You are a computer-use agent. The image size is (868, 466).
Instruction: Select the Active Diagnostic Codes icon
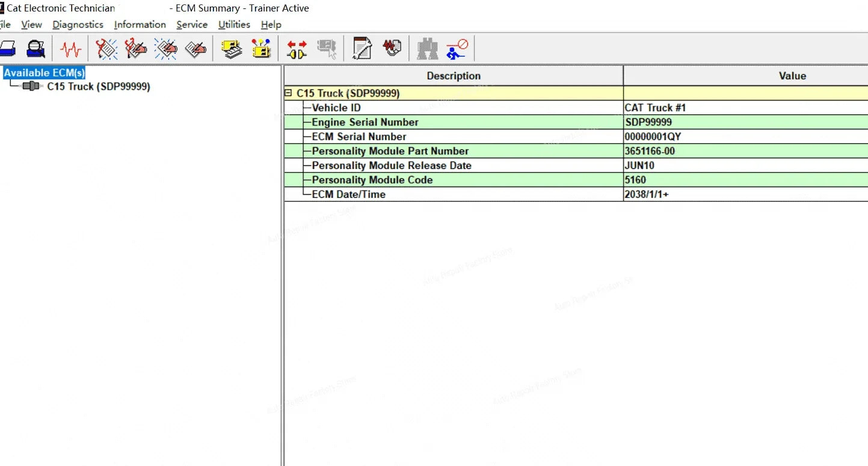(106, 49)
